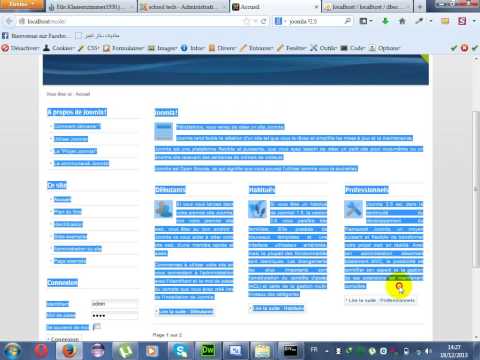Viewport: 480px width, 360px height.
Task: Open the Images web developer menu
Action: (x=163, y=48)
